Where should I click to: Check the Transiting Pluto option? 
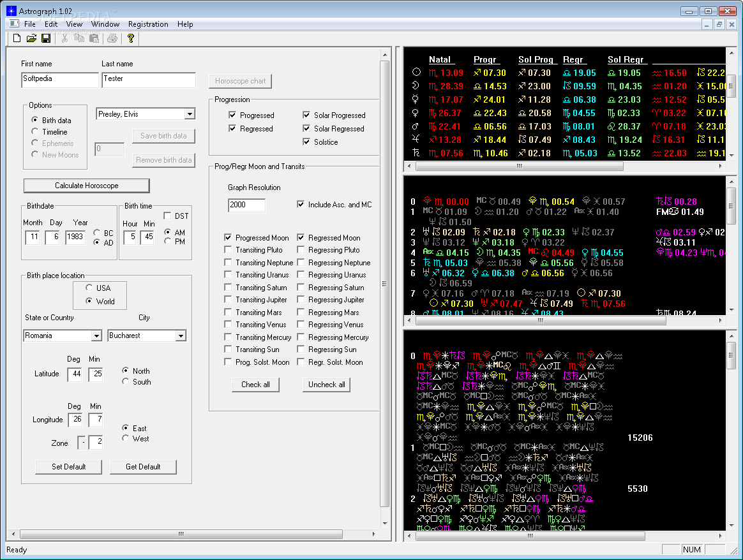click(229, 250)
